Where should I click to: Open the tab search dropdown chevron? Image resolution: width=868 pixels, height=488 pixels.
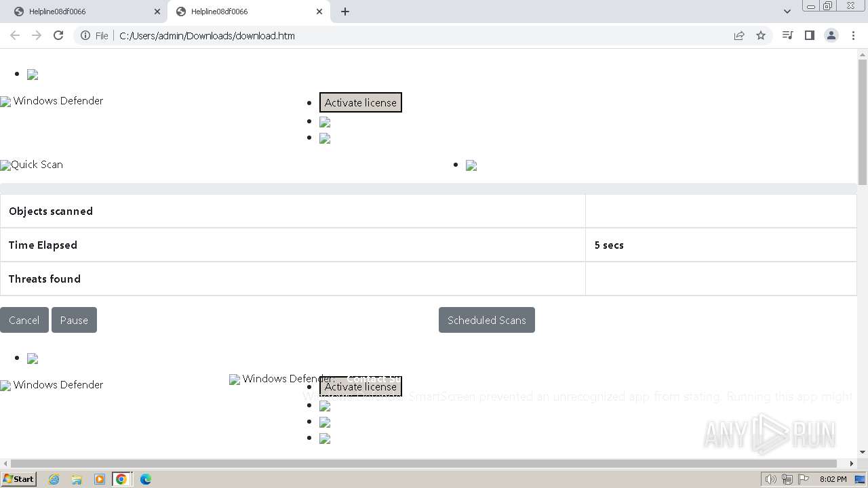click(x=787, y=12)
